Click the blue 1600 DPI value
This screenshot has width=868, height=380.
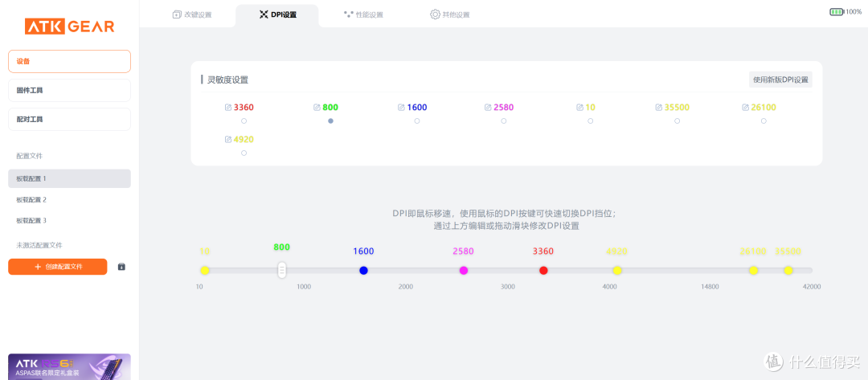coord(417,108)
